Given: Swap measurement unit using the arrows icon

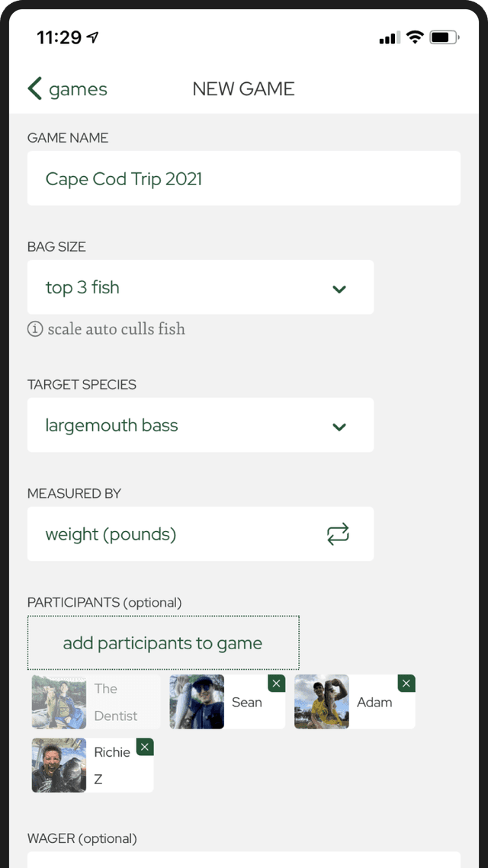Looking at the screenshot, I should (338, 534).
